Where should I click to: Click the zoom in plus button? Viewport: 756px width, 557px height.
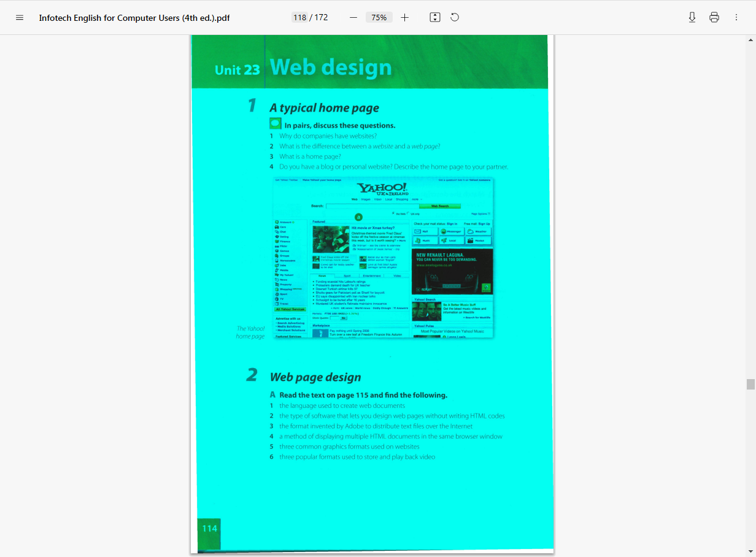coord(404,18)
